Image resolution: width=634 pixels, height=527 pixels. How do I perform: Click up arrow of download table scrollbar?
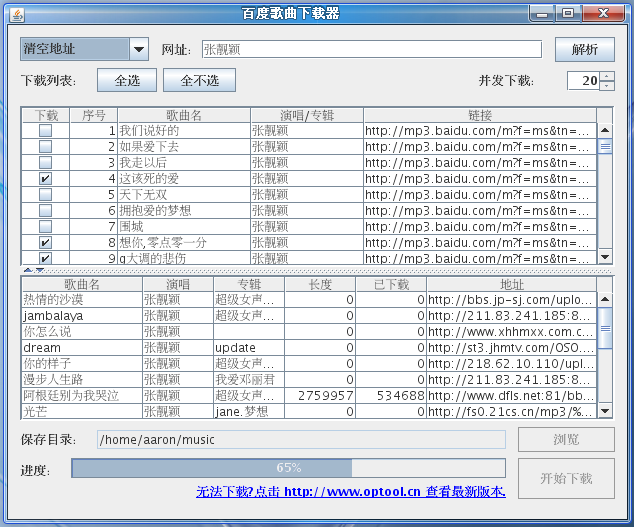pos(605,299)
